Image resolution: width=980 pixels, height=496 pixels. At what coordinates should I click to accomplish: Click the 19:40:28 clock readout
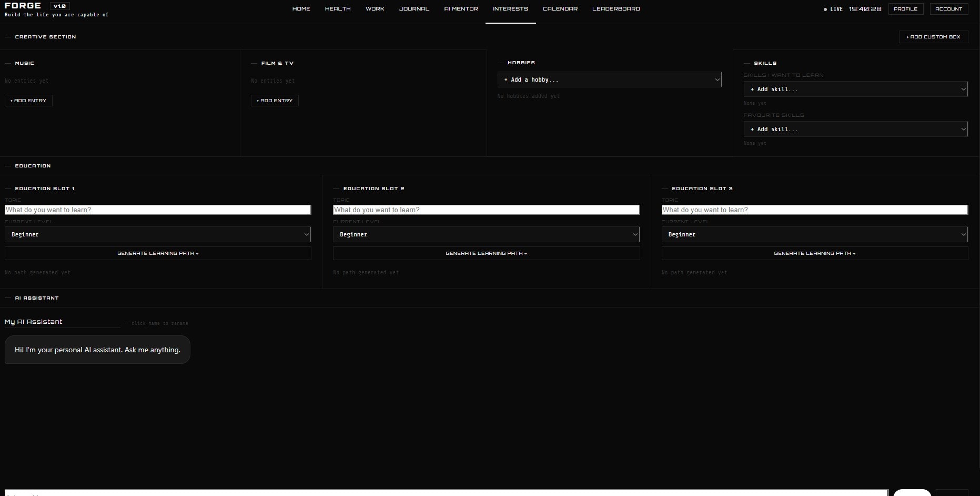[x=865, y=9]
